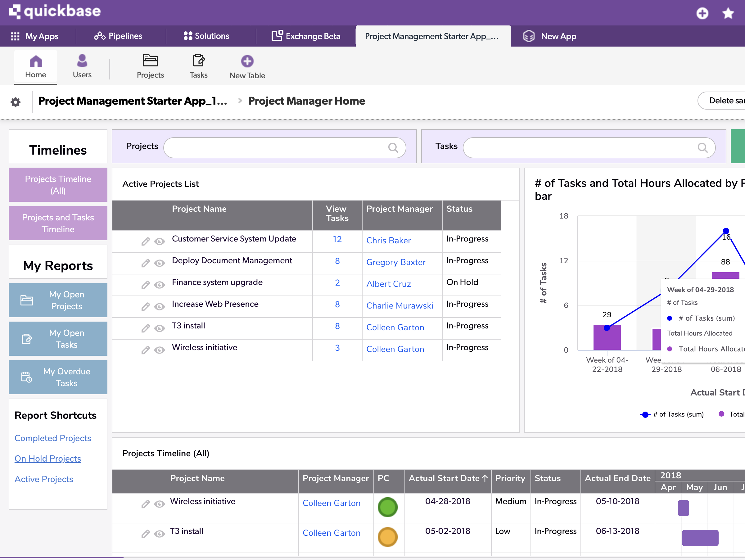Click the Projects search magnifier
The image size is (745, 560).
[393, 147]
